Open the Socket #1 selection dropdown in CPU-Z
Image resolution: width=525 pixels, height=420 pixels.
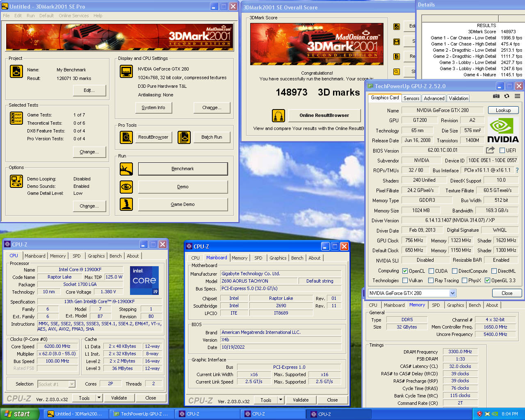click(72, 384)
